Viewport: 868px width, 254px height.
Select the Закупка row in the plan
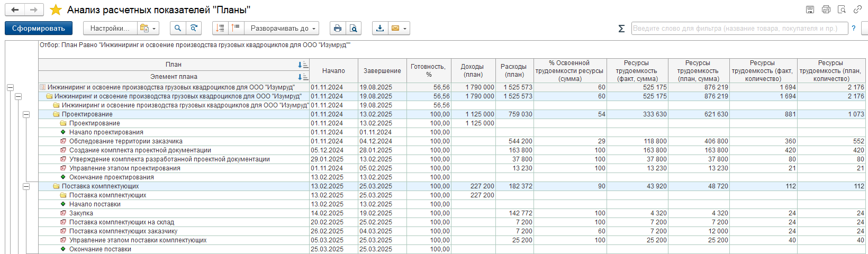tap(81, 213)
